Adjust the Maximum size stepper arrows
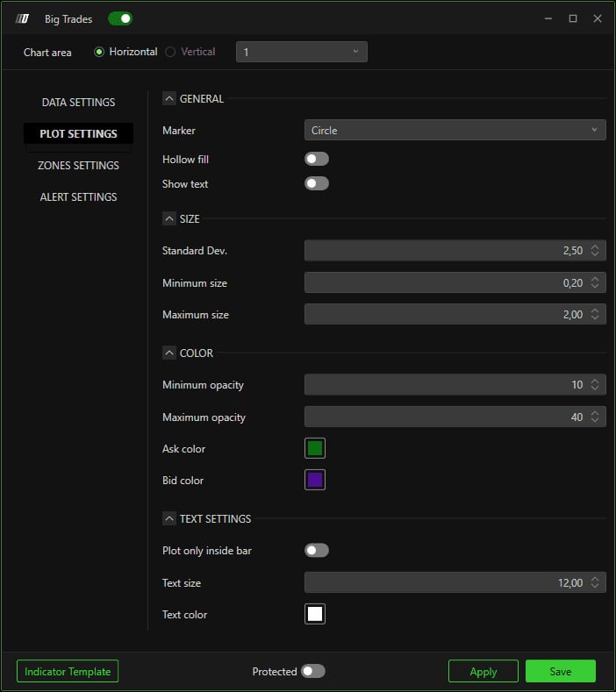616x692 pixels. tap(595, 314)
